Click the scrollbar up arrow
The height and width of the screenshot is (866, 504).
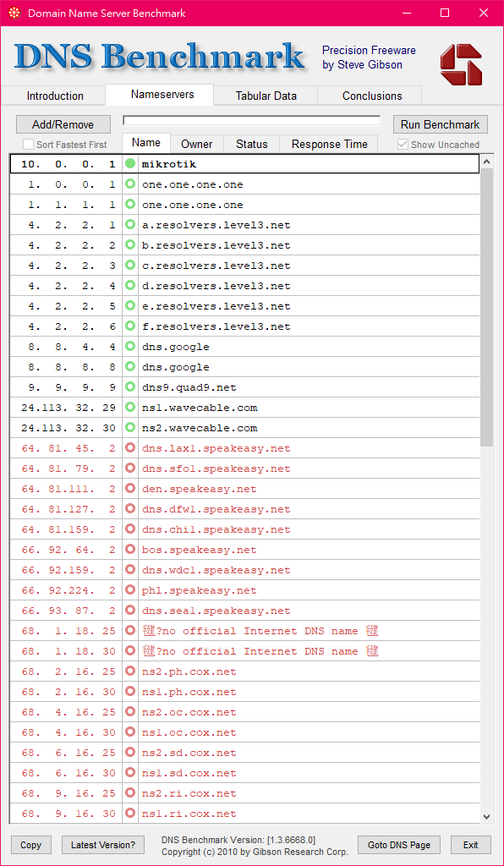tap(486, 162)
